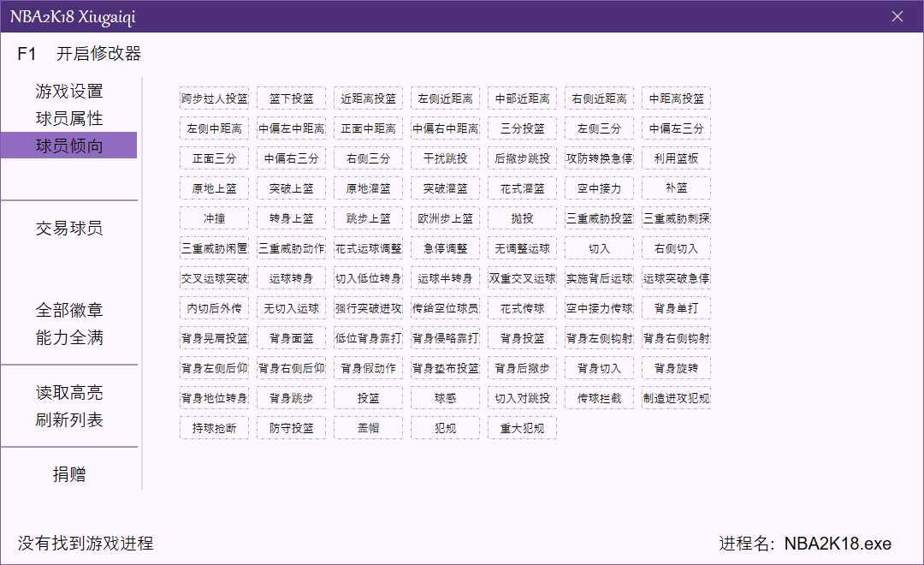Screen dimensions: 924x565
Task: Click the 全部徽章 button
Action: click(69, 310)
